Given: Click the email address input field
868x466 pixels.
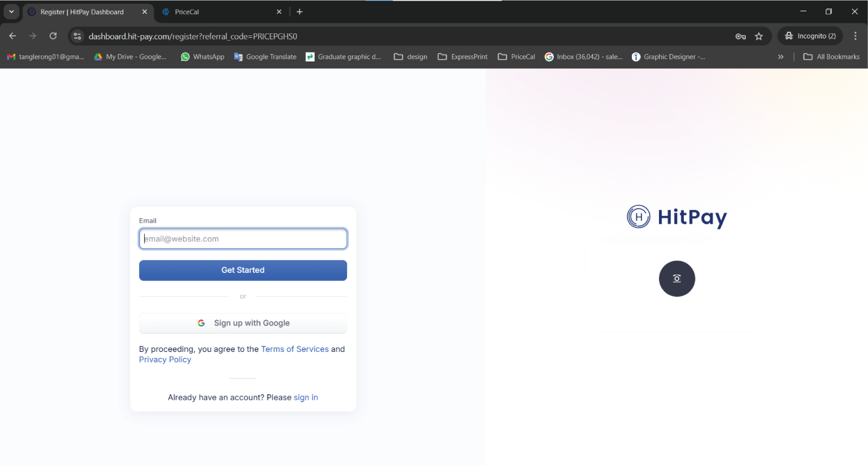Looking at the screenshot, I should coord(242,238).
